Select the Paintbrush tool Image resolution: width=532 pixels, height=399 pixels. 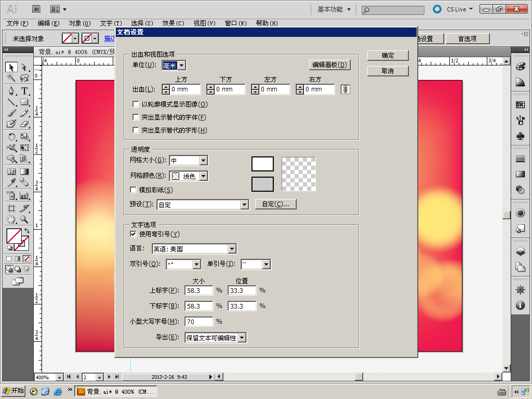(x=11, y=113)
